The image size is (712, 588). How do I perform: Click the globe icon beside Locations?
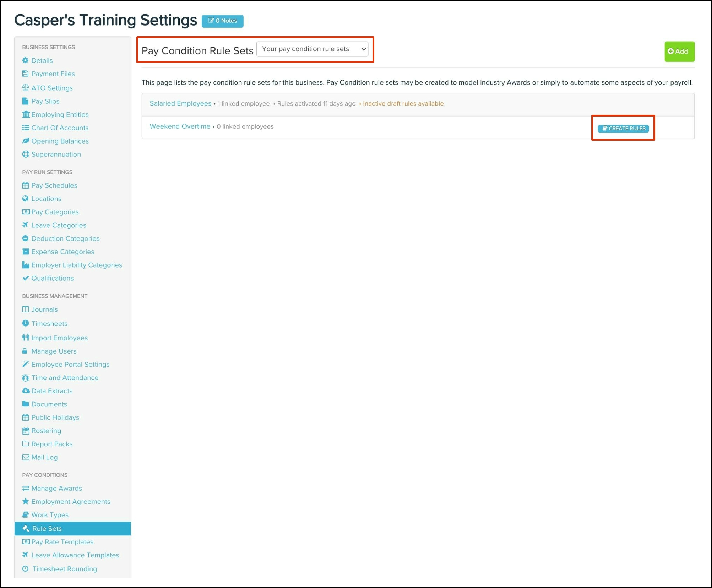coord(25,199)
